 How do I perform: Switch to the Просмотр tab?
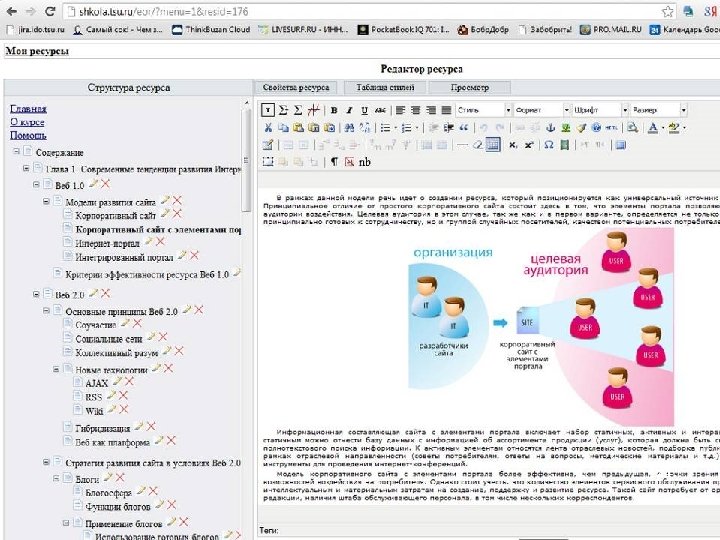(x=469, y=87)
